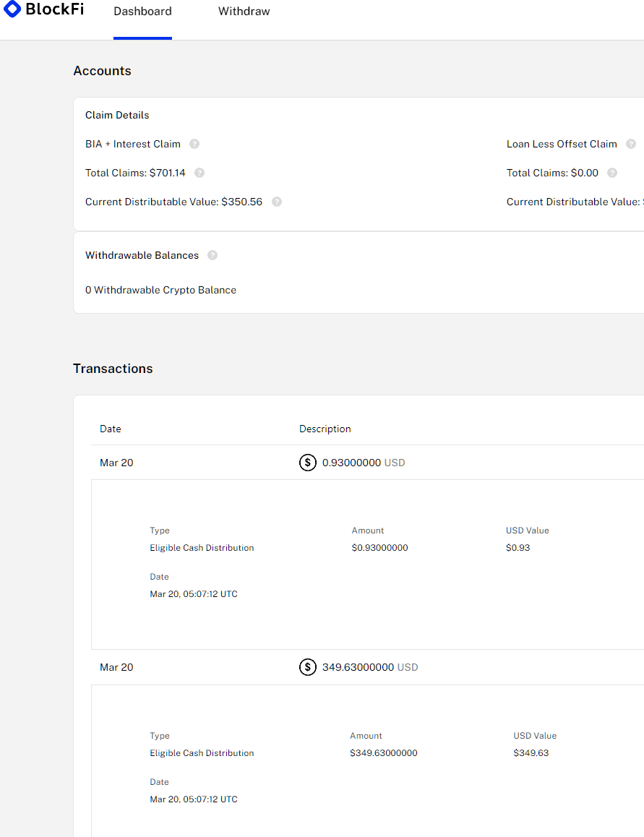Click the dollar icon on the 349.63 USD transaction
Viewport: 644px width, 837px height.
(308, 667)
